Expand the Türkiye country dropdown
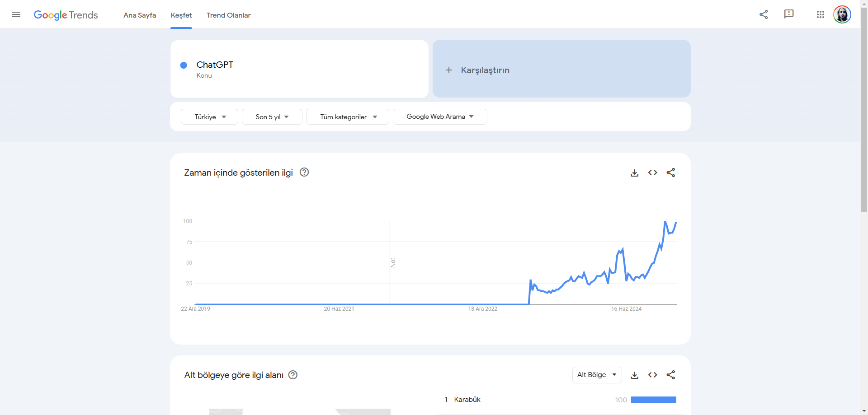This screenshot has height=415, width=868. click(x=209, y=117)
